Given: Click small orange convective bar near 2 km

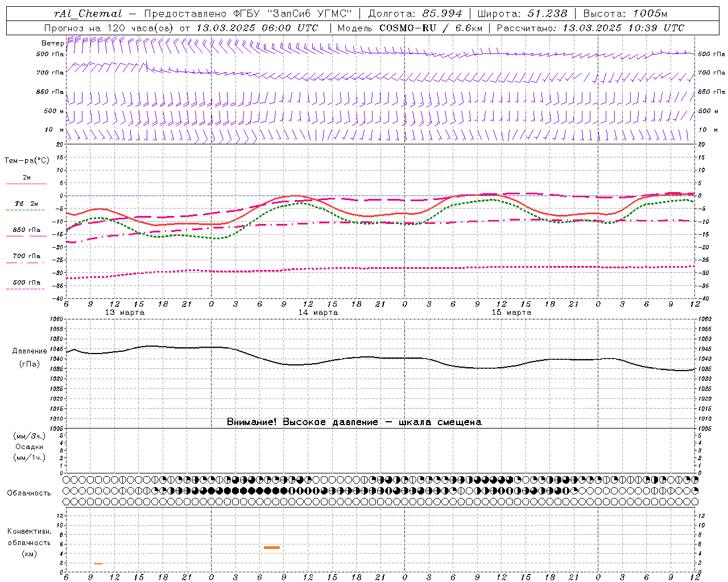Looking at the screenshot, I should pos(98,563).
